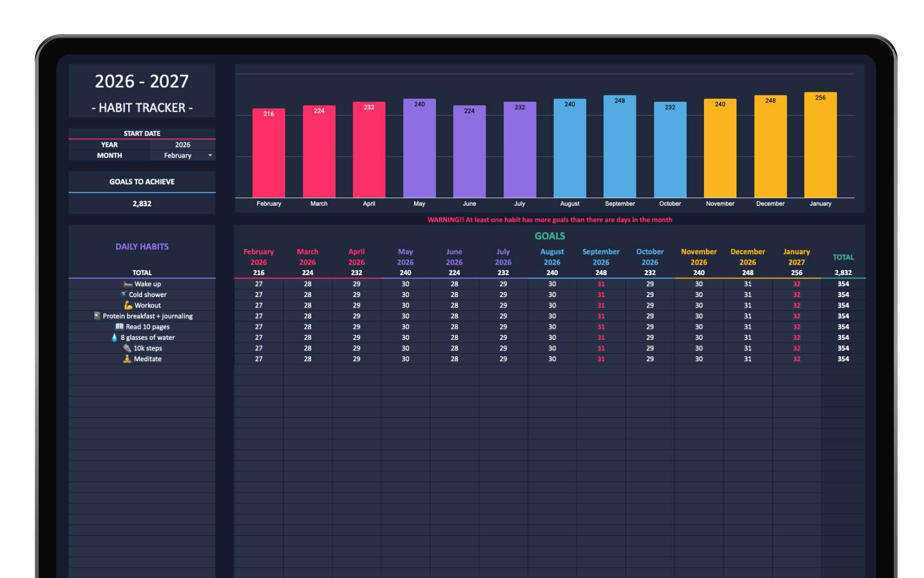The image size is (924, 578).
Task: Click the February 2026 column header
Action: tap(259, 257)
